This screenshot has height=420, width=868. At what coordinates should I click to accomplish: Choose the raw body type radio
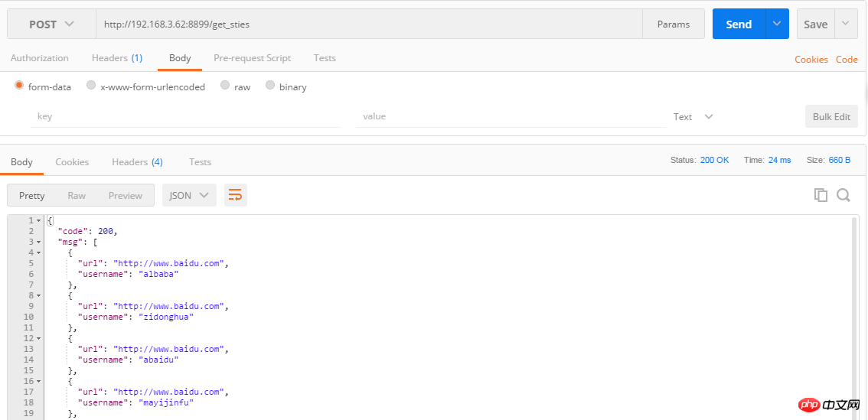click(x=225, y=85)
